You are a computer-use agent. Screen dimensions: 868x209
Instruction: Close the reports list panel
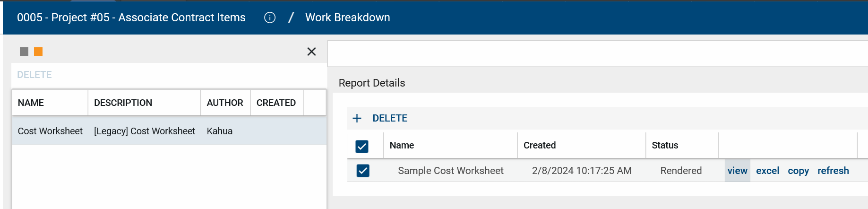click(311, 52)
